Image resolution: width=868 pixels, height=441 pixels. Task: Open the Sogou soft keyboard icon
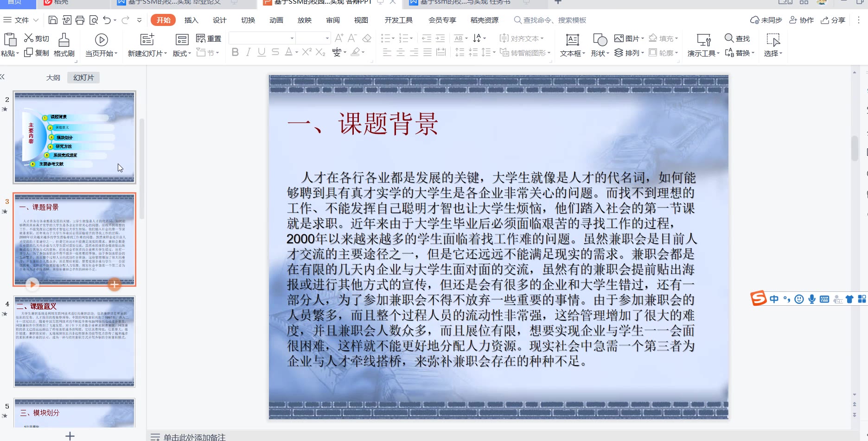click(x=824, y=299)
